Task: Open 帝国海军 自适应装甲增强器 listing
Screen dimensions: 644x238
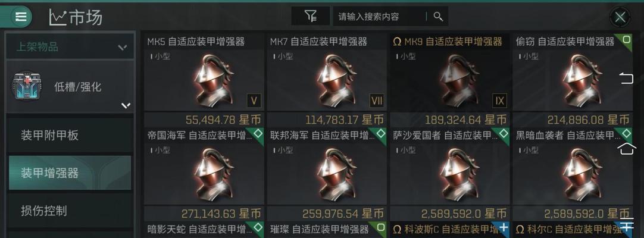Action: tap(204, 174)
